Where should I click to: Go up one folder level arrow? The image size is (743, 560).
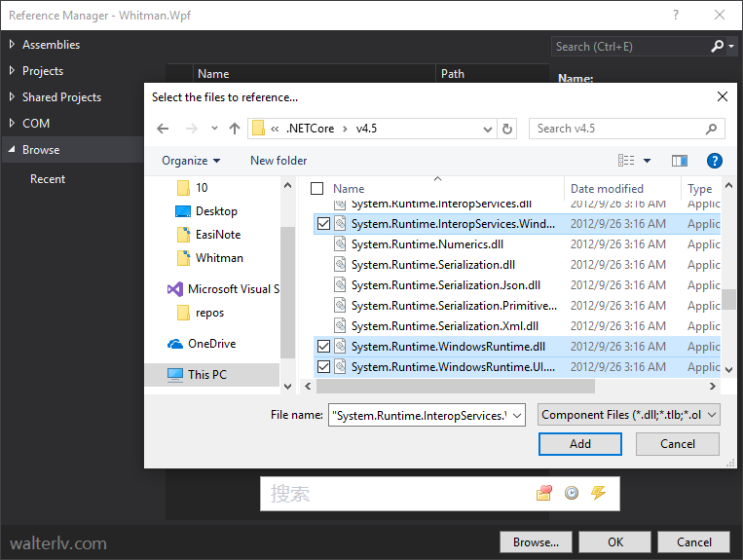click(235, 129)
